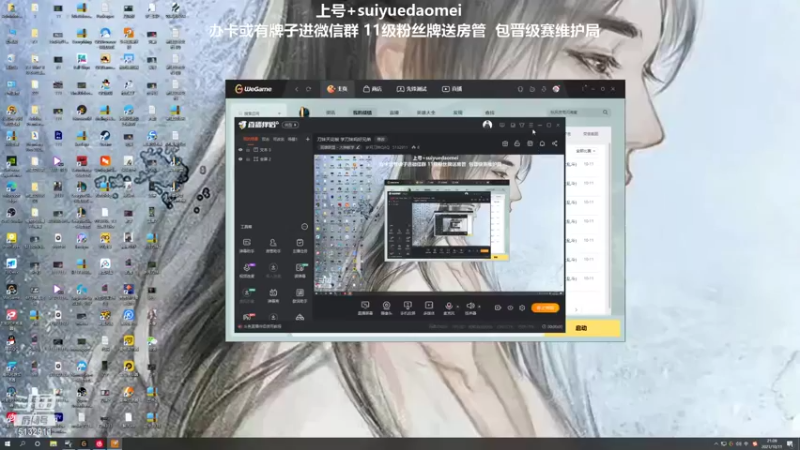Open middle tool in toolbox third row
This screenshot has height=450, width=800.
(273, 295)
